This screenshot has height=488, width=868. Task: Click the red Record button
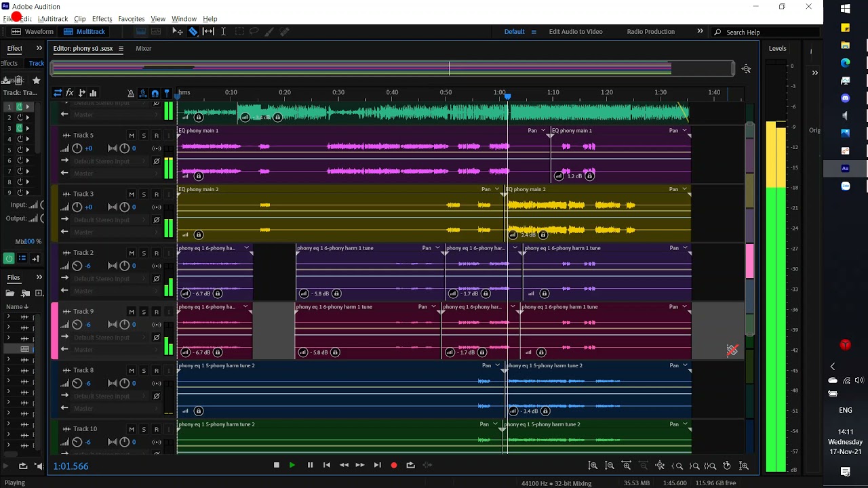(x=394, y=465)
